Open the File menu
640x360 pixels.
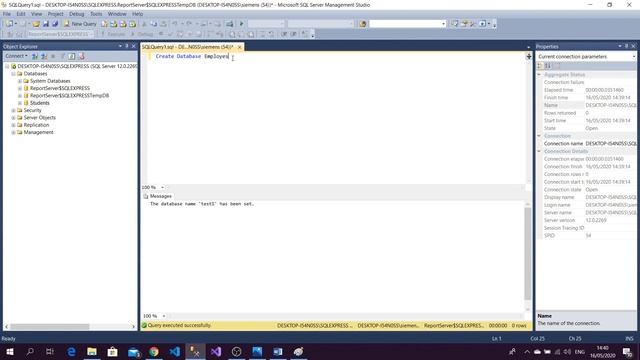pos(7,14)
